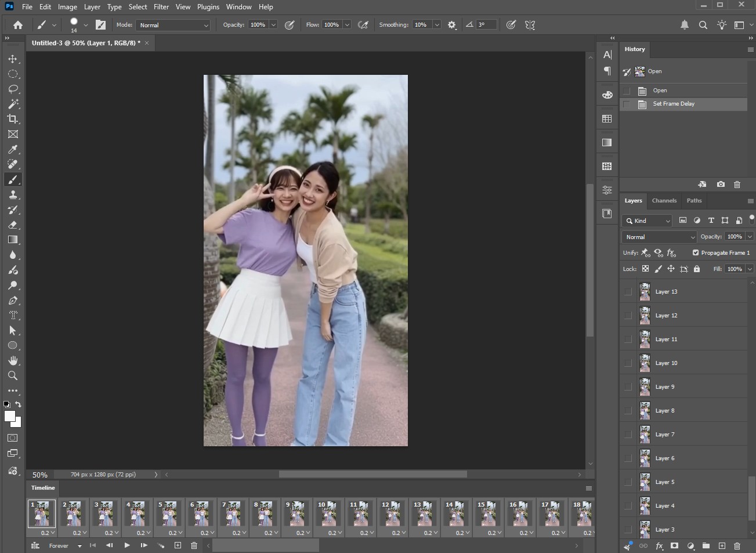Image resolution: width=756 pixels, height=553 pixels.
Task: Toggle Propagate Frame 1 checkbox
Action: pyautogui.click(x=696, y=252)
